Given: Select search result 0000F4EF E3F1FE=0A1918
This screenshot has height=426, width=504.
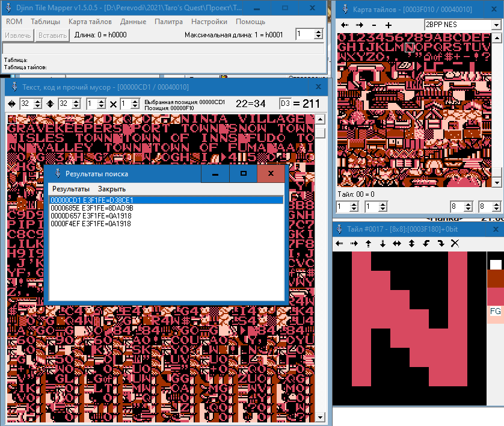Looking at the screenshot, I should (x=166, y=223).
